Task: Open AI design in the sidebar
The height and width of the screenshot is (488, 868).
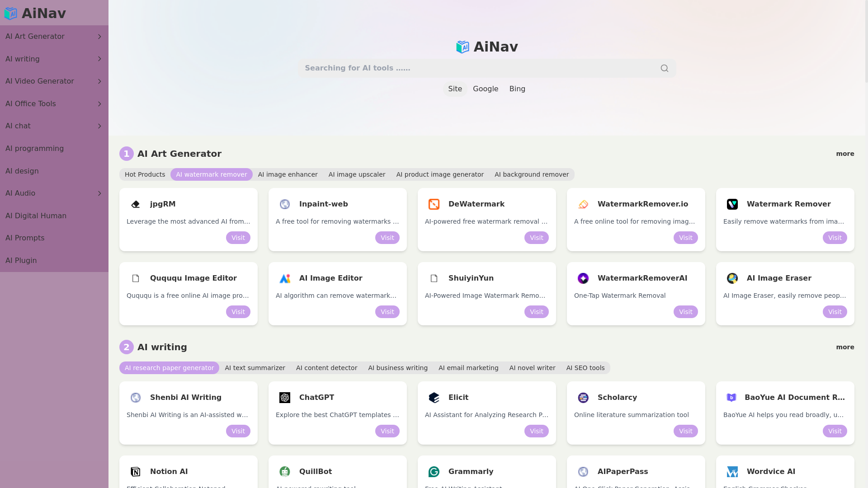Action: click(x=54, y=171)
